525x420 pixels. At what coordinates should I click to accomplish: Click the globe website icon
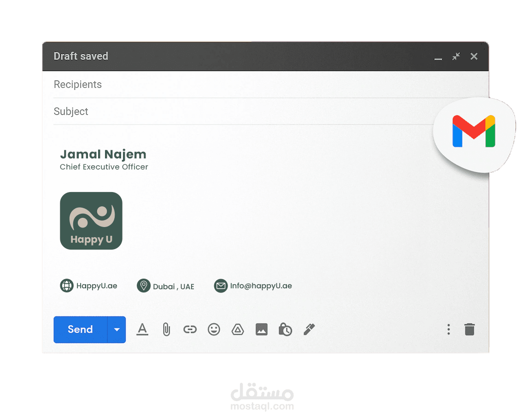pyautogui.click(x=67, y=286)
